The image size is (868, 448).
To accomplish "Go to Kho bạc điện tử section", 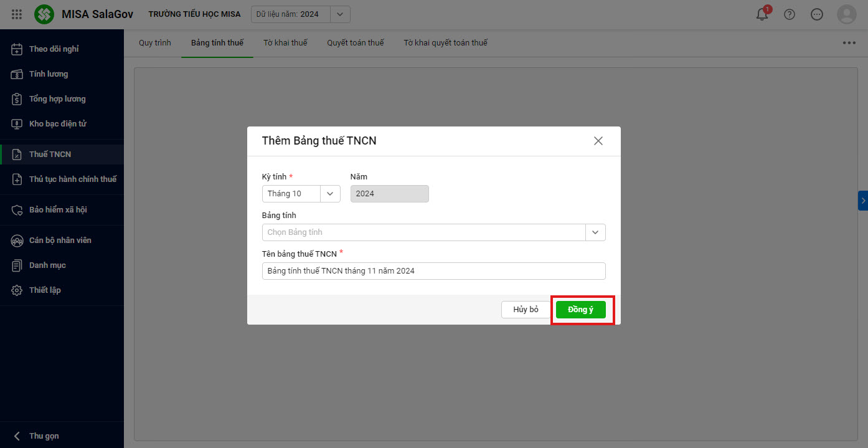I will click(x=57, y=124).
